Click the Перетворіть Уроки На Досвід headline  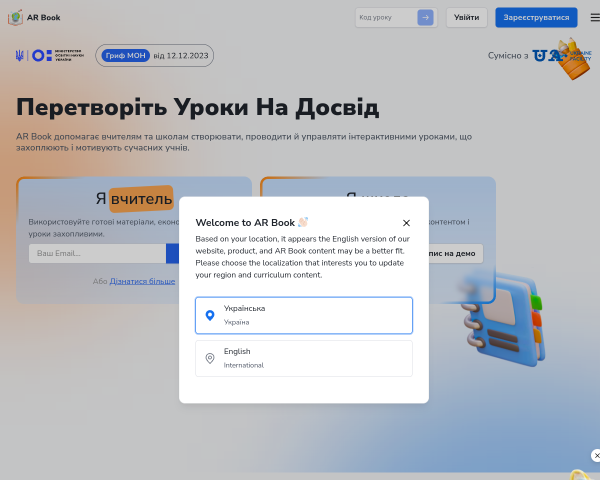point(198,107)
